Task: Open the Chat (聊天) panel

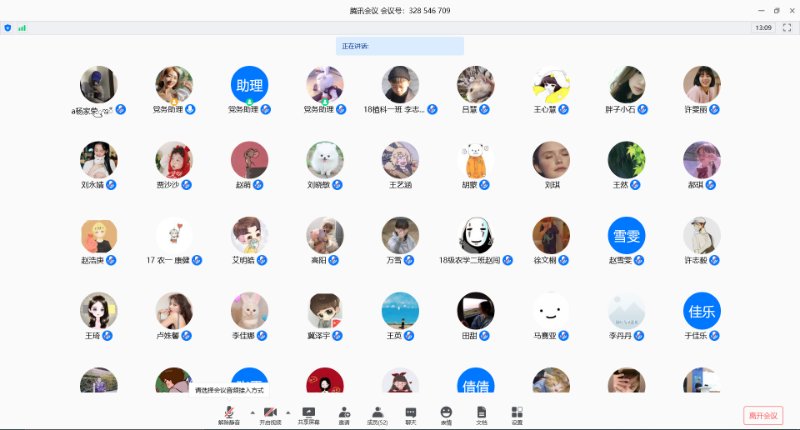Action: click(x=411, y=414)
